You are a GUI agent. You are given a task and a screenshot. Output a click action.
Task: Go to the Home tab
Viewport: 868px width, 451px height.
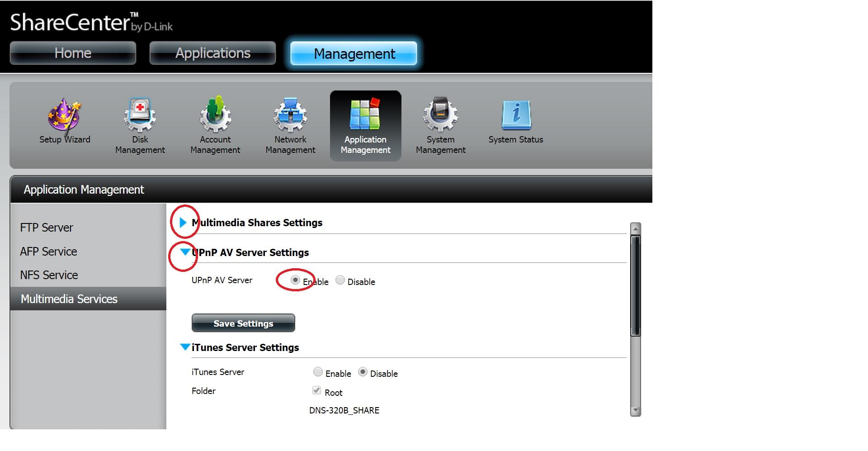73,53
